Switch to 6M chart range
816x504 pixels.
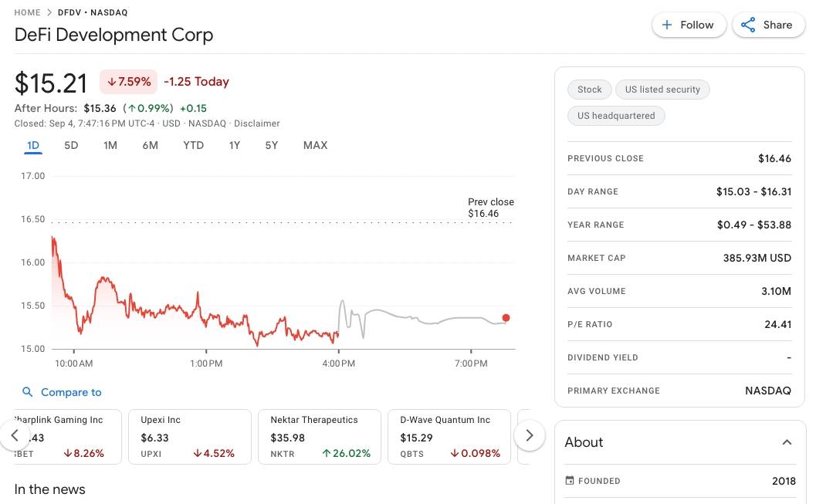point(151,146)
